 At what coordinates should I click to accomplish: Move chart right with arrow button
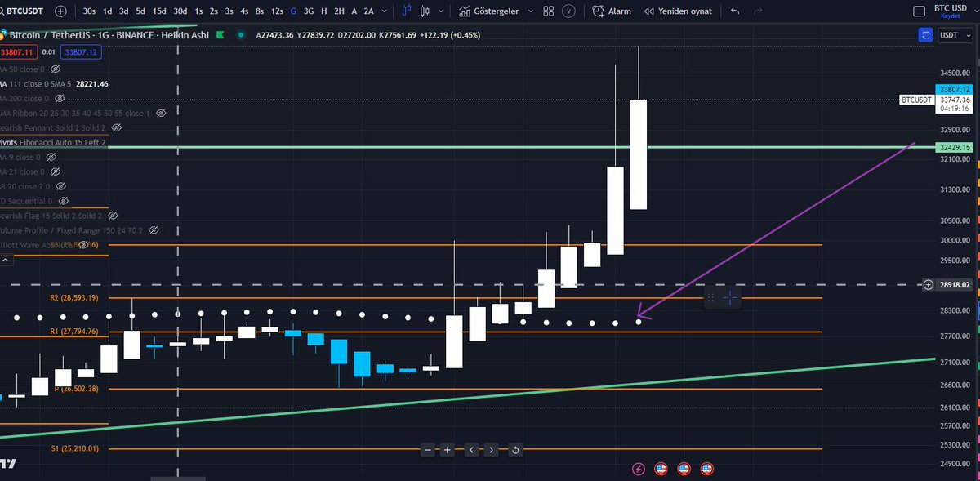pos(491,450)
